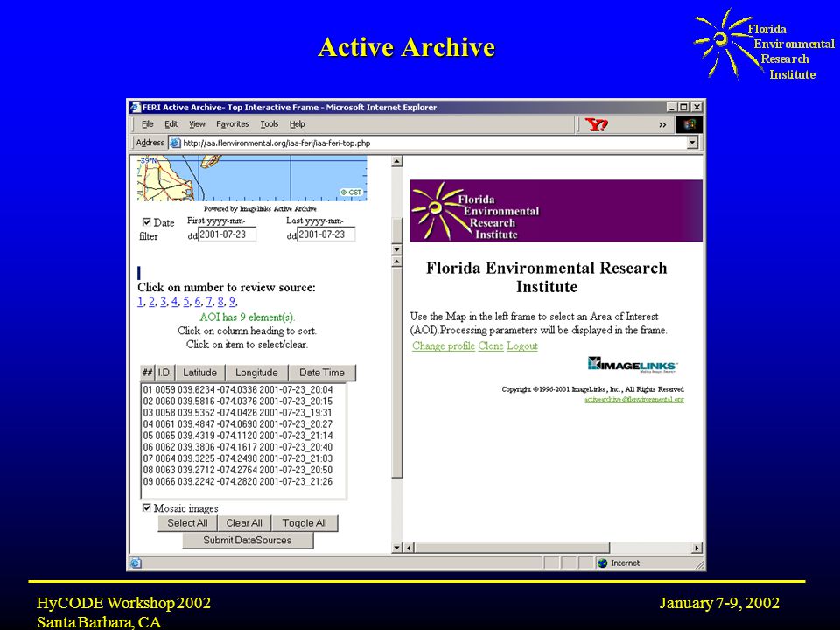
Task: Click source number 9 link
Action: 233,302
